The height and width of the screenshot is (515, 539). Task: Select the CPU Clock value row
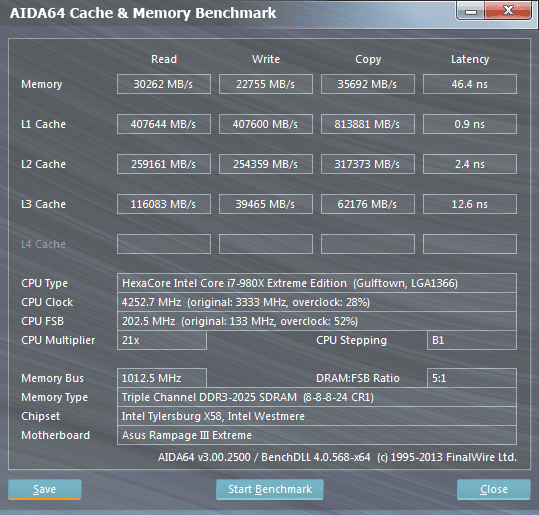(317, 302)
